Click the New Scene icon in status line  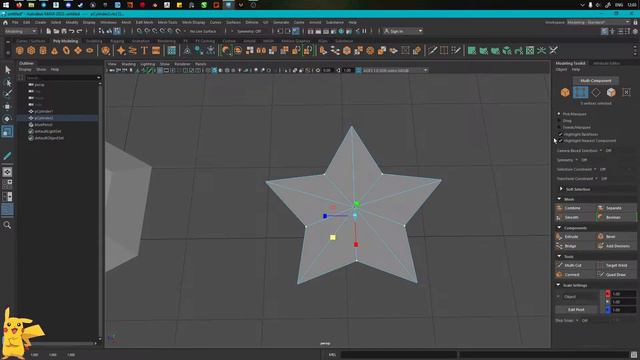(49, 31)
